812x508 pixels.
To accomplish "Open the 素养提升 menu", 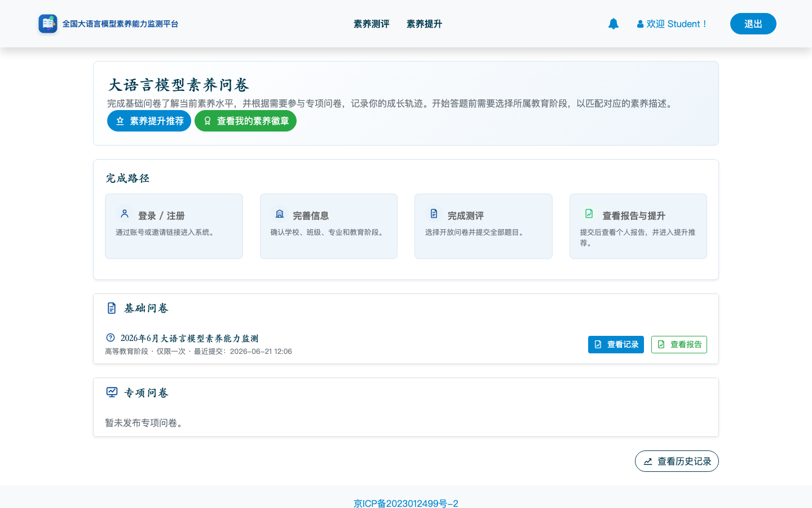I will click(424, 24).
